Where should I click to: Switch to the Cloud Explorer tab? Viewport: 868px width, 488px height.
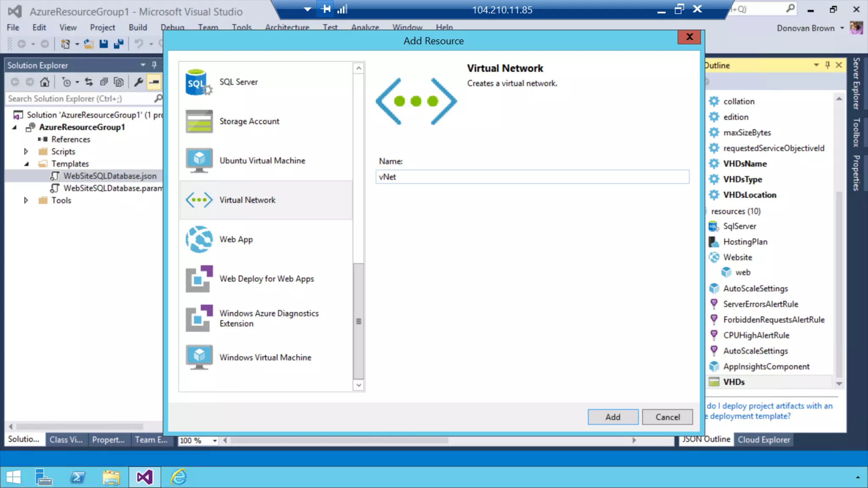click(764, 440)
